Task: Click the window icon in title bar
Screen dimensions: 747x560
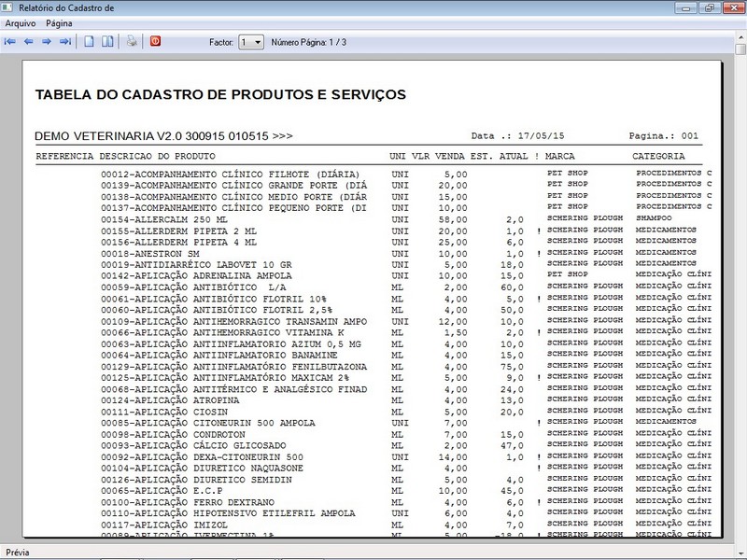Action: tap(9, 7)
